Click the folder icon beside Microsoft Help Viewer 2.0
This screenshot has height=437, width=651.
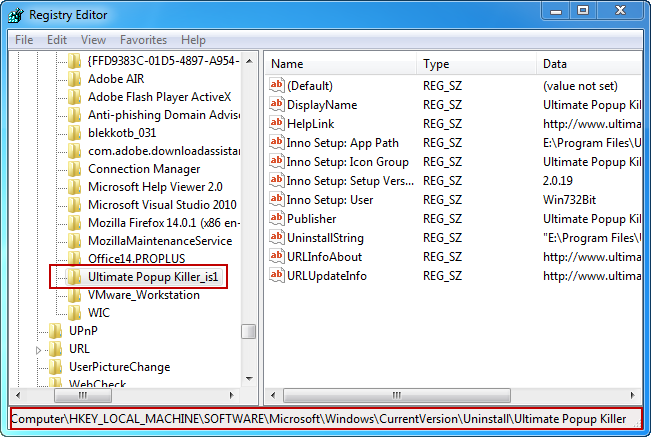(x=74, y=187)
